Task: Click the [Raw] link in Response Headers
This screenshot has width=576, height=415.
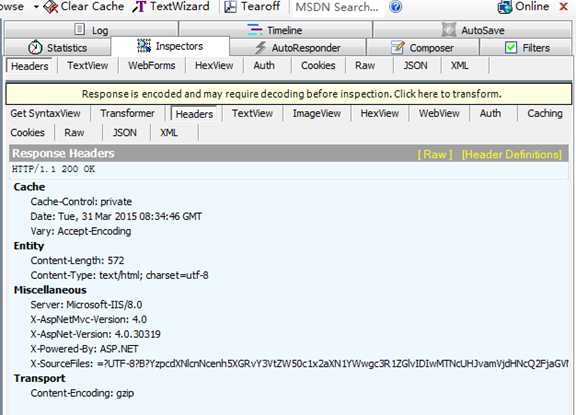Action: point(435,154)
